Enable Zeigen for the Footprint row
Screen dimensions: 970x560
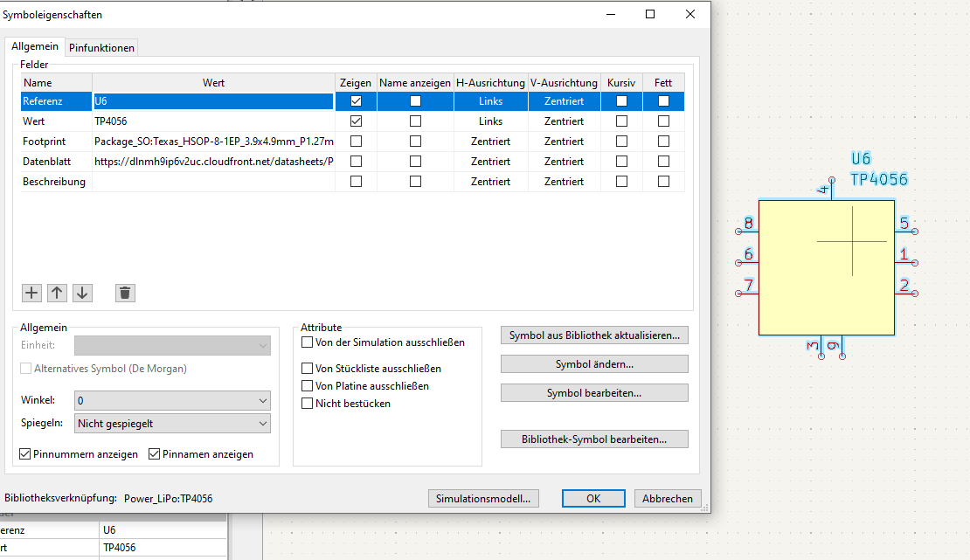tap(356, 141)
